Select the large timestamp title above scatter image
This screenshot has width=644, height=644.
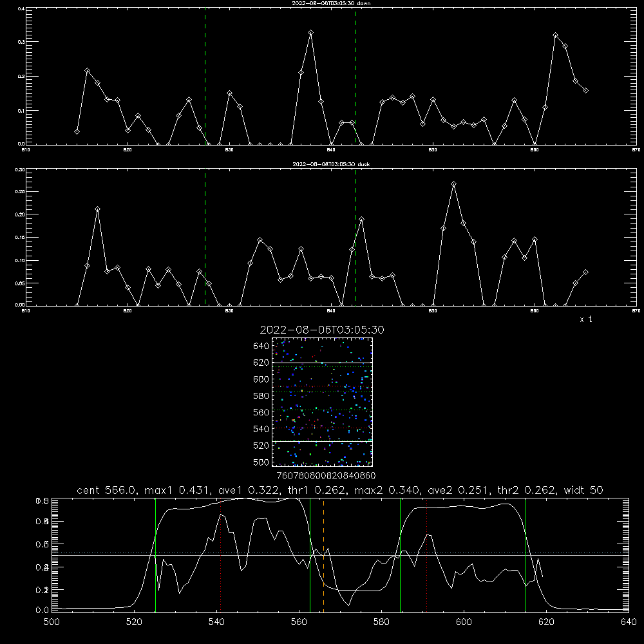tap(322, 330)
